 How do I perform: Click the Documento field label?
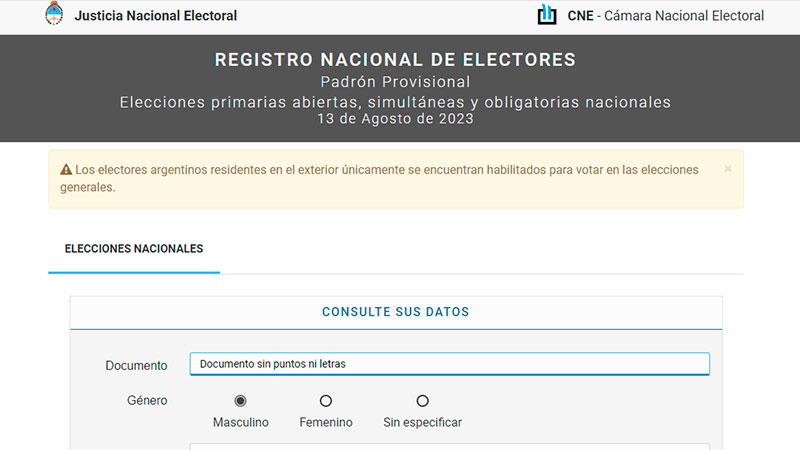click(x=136, y=365)
